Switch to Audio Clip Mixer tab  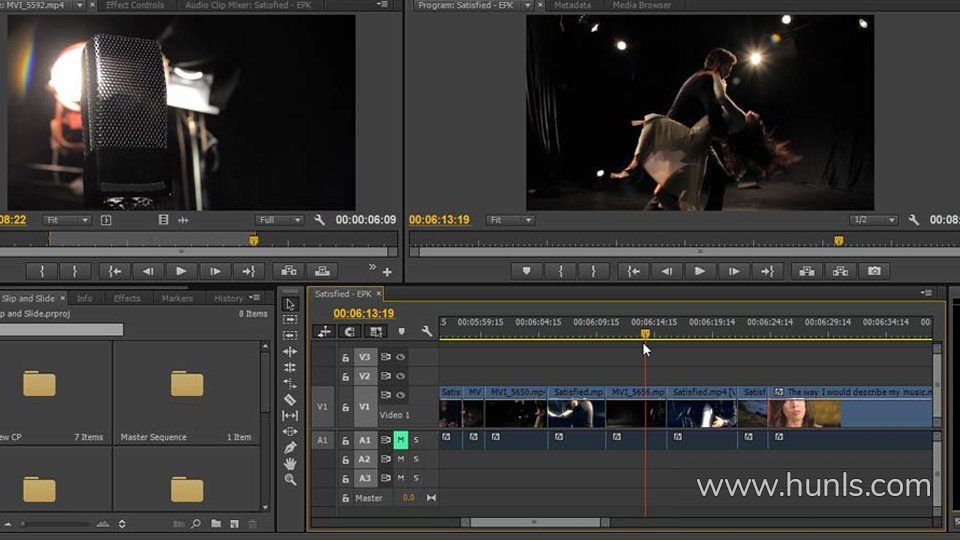pos(248,5)
